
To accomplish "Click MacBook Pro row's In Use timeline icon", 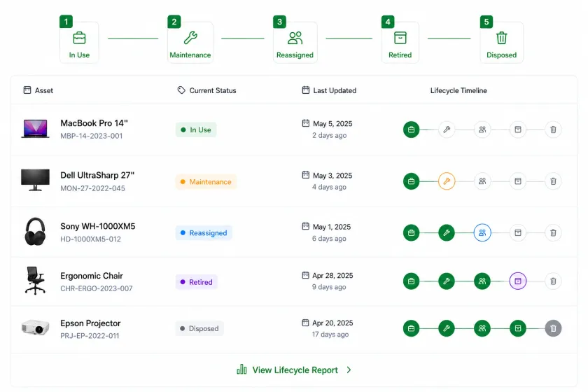I will [412, 129].
